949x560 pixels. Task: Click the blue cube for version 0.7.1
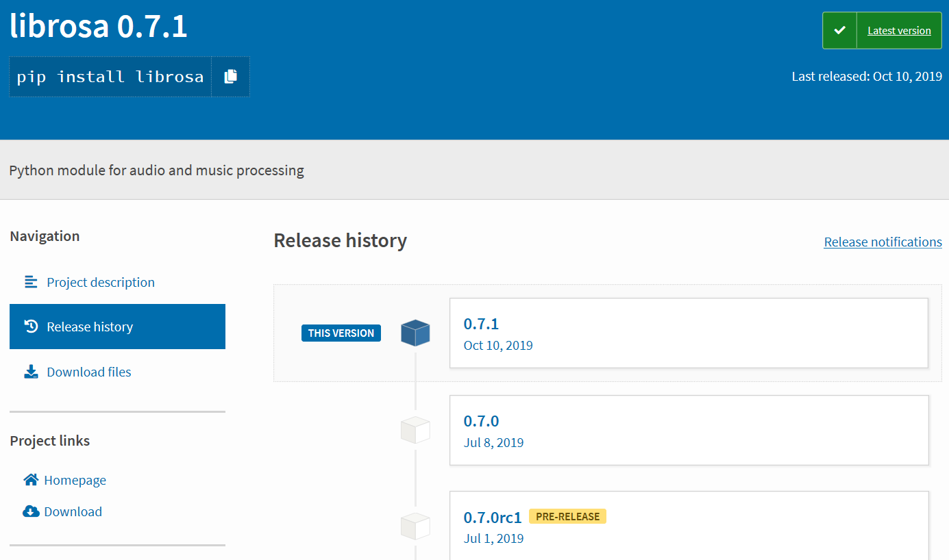(415, 333)
